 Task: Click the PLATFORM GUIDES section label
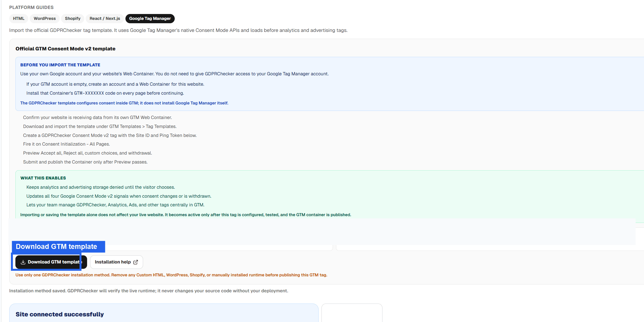point(31,7)
